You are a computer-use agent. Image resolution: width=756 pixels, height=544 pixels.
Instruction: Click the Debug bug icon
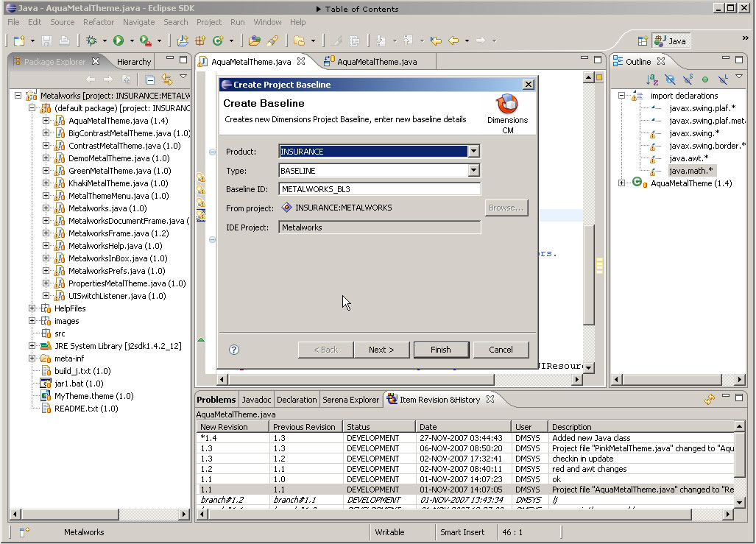click(x=91, y=41)
